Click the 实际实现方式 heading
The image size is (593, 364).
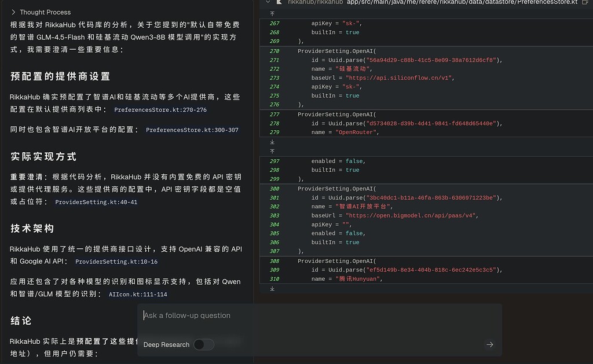[43, 156]
